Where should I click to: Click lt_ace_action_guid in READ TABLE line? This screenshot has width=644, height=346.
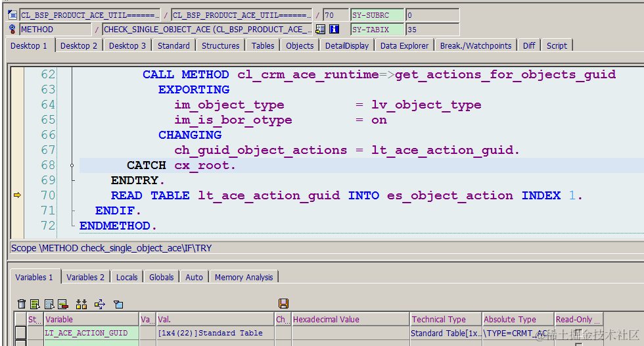point(269,195)
